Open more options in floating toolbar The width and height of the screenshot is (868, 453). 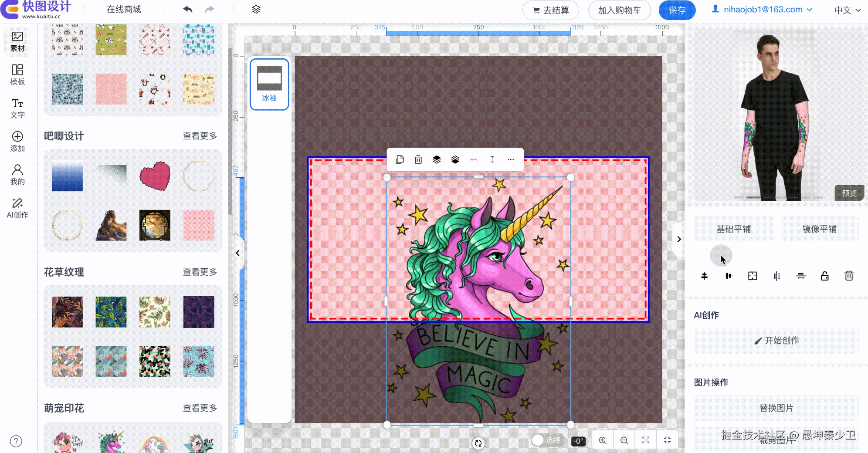(511, 160)
